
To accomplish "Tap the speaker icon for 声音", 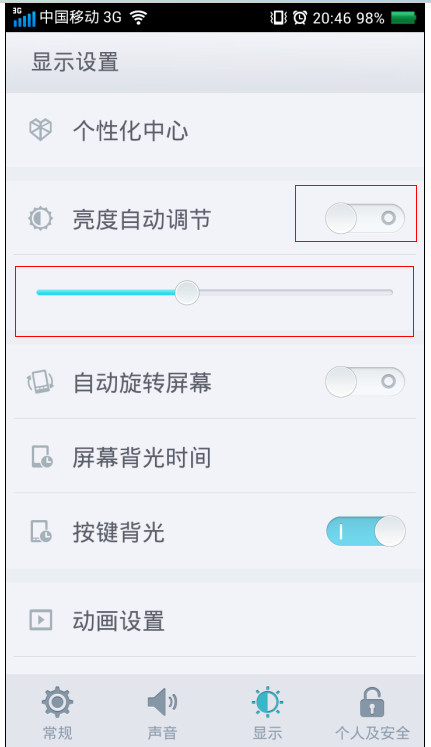I will click(x=162, y=702).
